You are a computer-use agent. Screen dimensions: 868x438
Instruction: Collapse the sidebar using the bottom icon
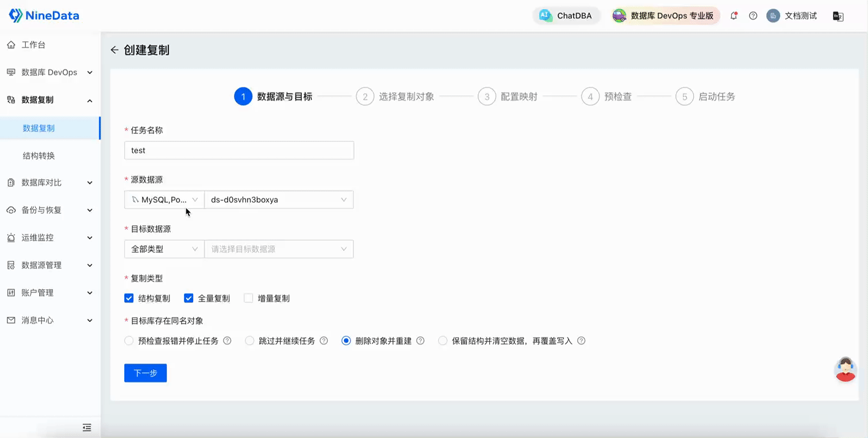point(87,427)
